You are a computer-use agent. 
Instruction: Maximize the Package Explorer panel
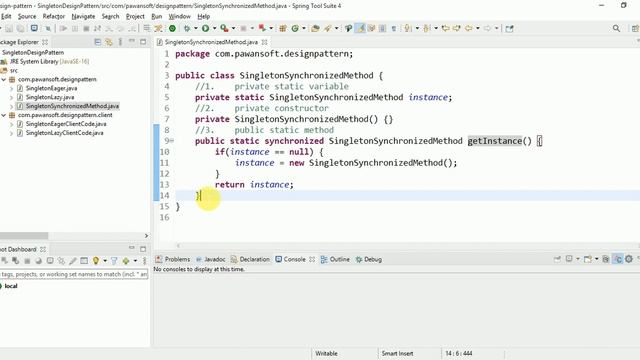tap(143, 42)
